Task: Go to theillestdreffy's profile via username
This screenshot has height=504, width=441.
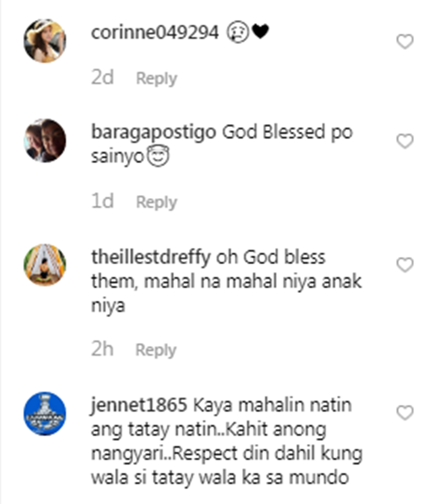Action: point(151,257)
